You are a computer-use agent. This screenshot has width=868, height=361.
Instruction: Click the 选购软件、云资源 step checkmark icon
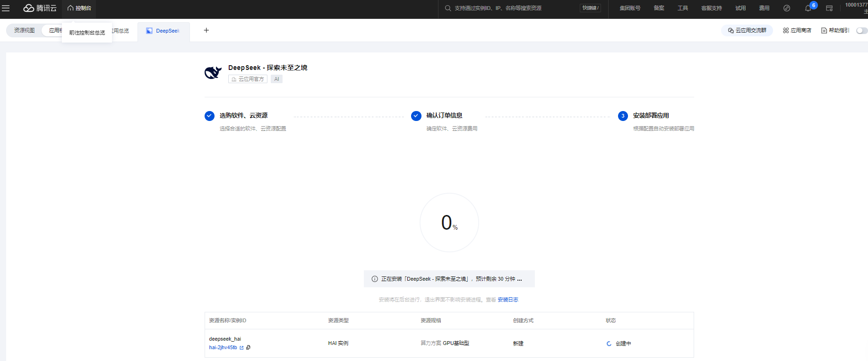click(x=209, y=116)
